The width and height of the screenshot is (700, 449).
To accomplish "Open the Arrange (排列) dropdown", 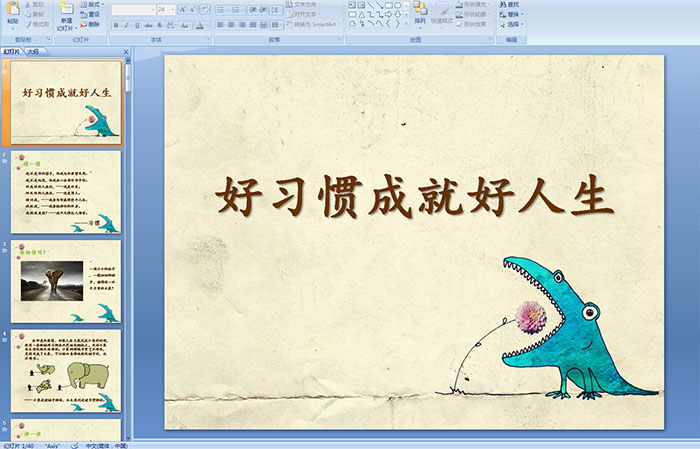I will 420,14.
